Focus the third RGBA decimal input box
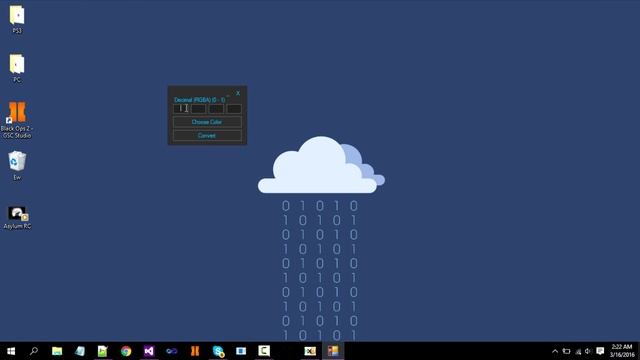 click(x=216, y=109)
